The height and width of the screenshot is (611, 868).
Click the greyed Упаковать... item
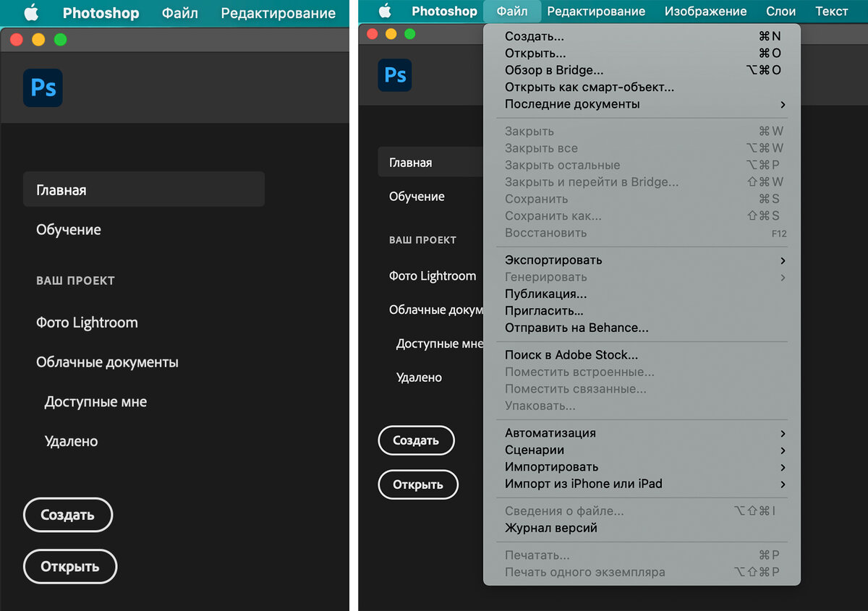[x=642, y=406]
